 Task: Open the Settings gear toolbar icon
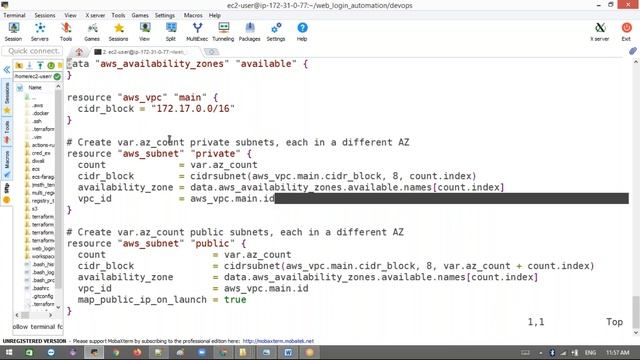(276, 31)
